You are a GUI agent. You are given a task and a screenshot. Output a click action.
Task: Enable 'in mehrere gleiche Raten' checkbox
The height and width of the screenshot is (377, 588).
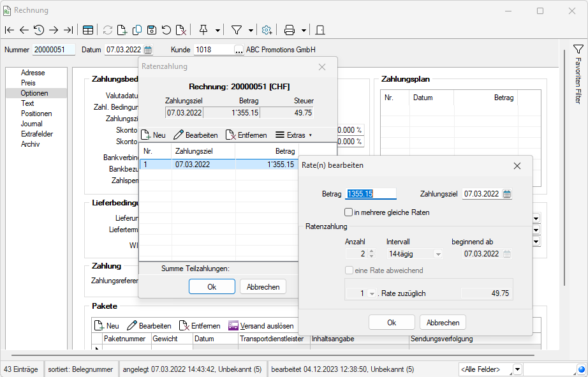[x=349, y=212]
